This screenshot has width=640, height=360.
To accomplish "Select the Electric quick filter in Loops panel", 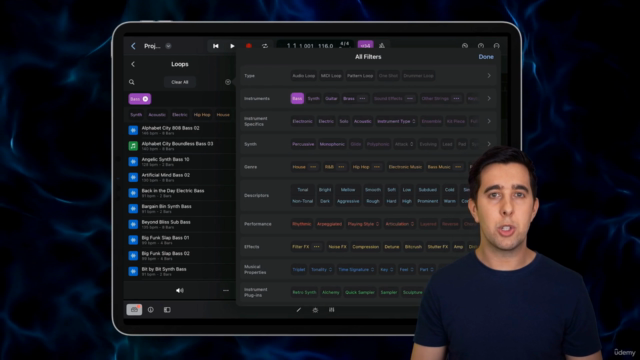I will tap(180, 115).
